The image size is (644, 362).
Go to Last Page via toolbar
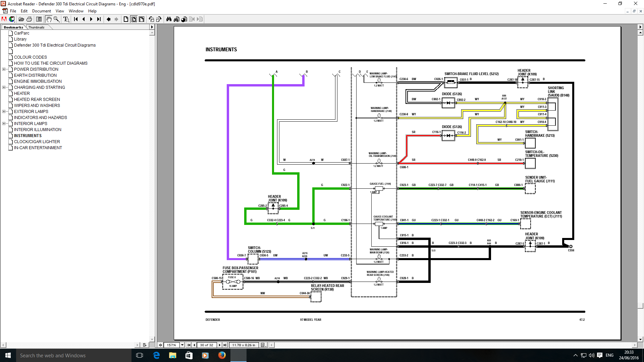[99, 19]
